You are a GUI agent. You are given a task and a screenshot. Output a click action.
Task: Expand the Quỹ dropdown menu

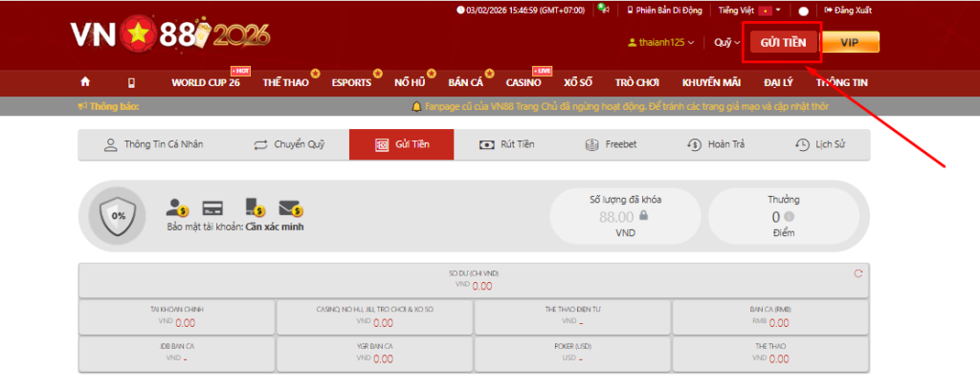click(727, 42)
